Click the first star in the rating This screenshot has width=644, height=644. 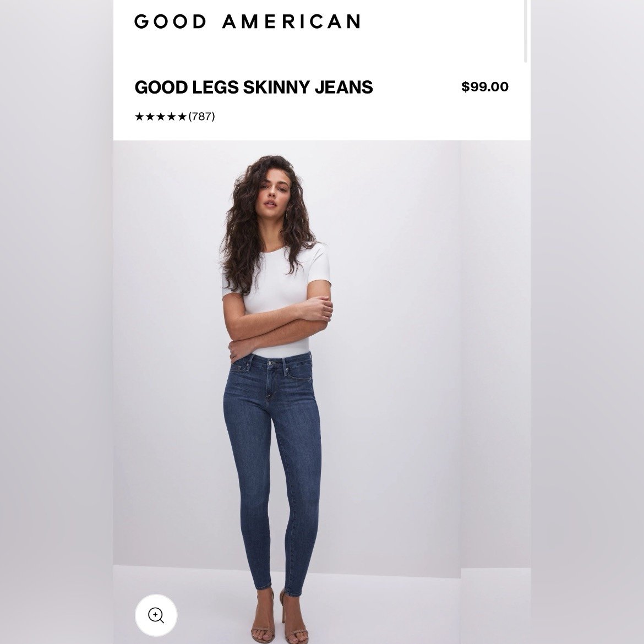(x=139, y=117)
